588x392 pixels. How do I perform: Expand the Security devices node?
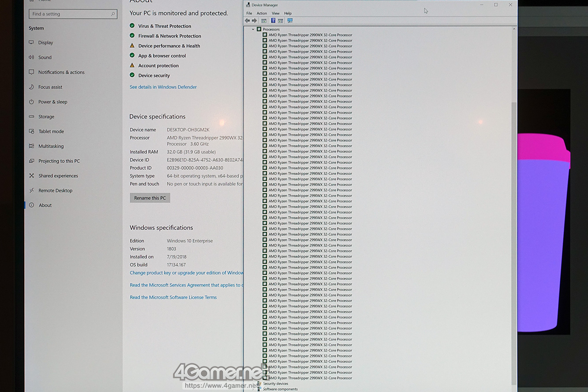tap(253, 384)
